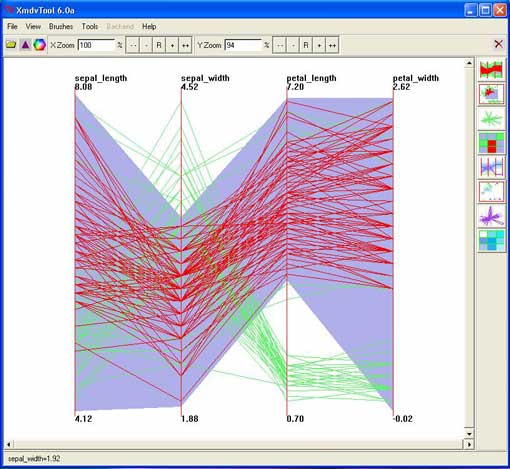Click the purple triangle toolbar icon
The height and width of the screenshot is (469, 510).
coord(26,45)
